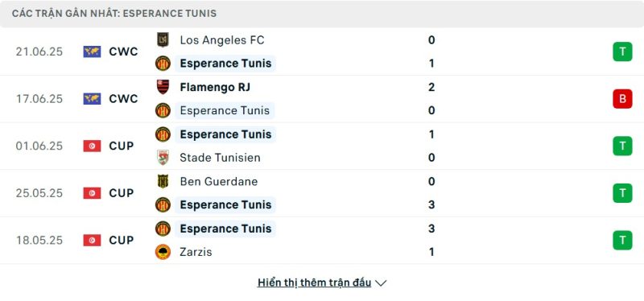Open the Hiển thị thêm trận đấu link

click(314, 282)
